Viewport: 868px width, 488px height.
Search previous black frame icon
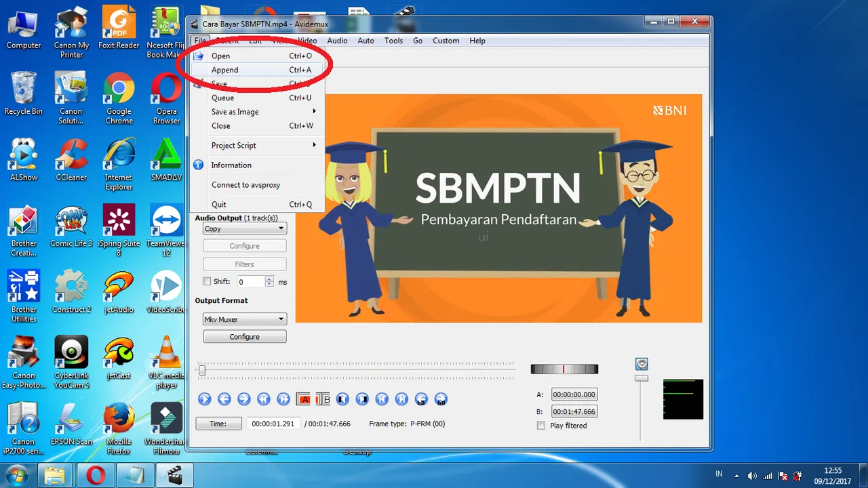coord(342,399)
